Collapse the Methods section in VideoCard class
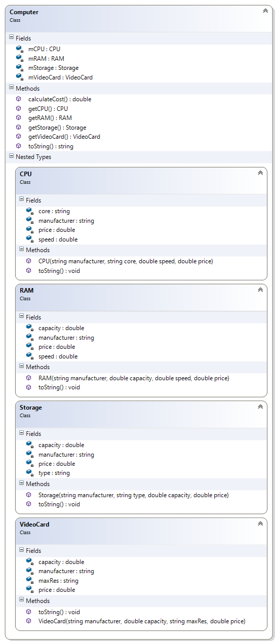This screenshot has width=277, height=644. pos(22,600)
